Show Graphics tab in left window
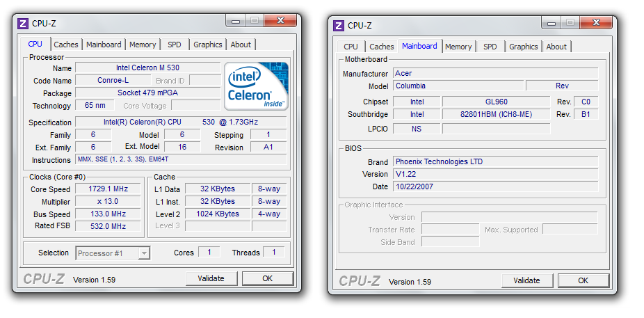Image resolution: width=644 pixels, height=318 pixels. click(x=208, y=45)
